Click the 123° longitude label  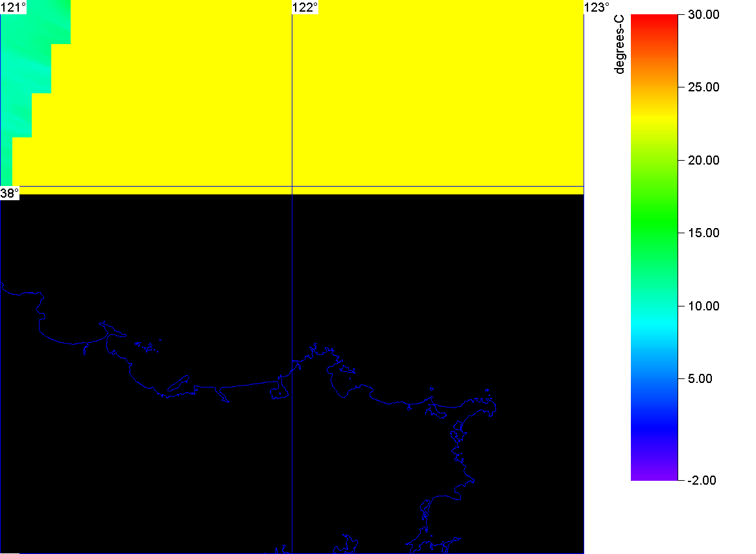coord(597,7)
